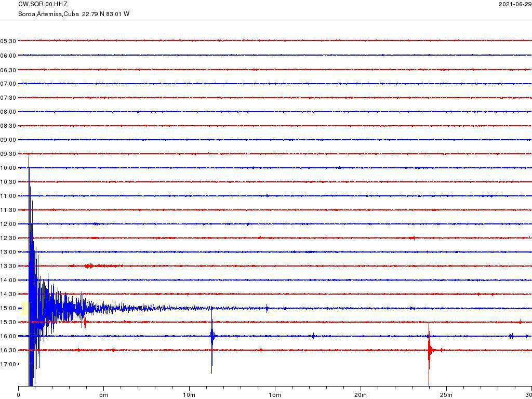Click the 20m axis tick label

tap(361, 395)
